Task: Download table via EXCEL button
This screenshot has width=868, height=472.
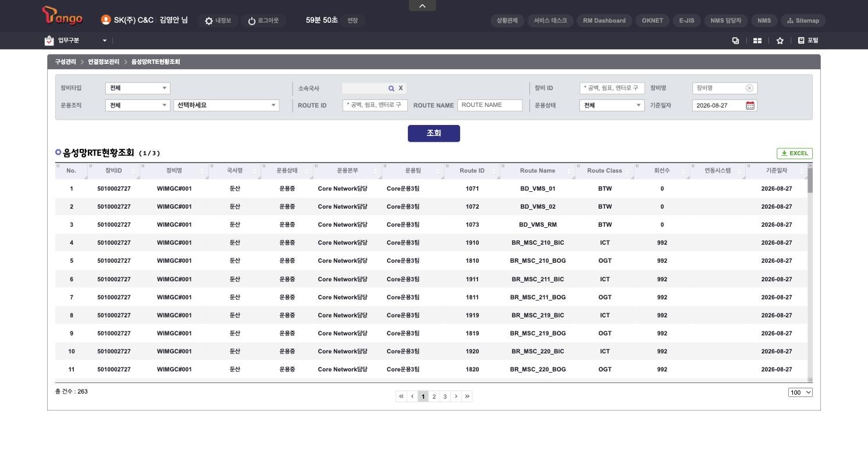Action: [795, 153]
